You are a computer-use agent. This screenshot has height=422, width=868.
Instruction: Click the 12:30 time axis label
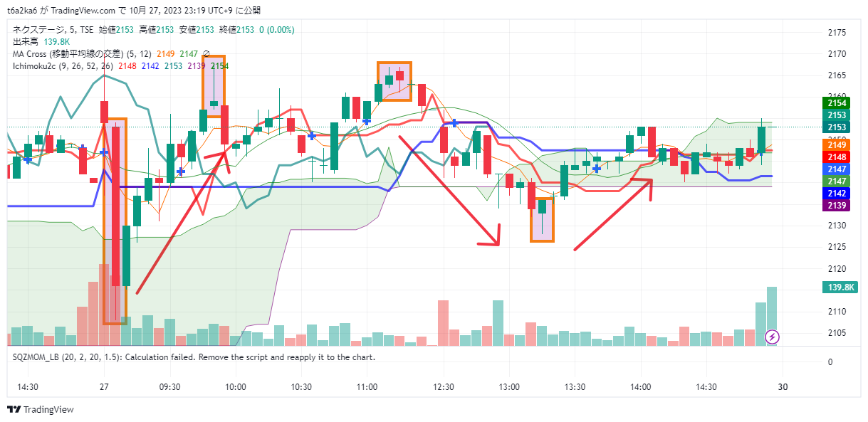click(x=443, y=386)
